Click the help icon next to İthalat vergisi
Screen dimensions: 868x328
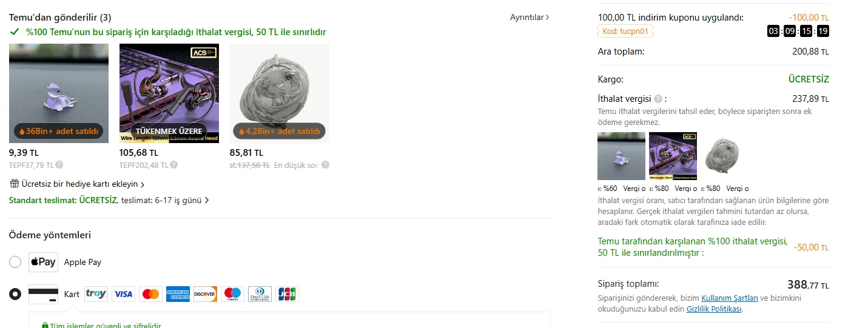click(x=658, y=99)
